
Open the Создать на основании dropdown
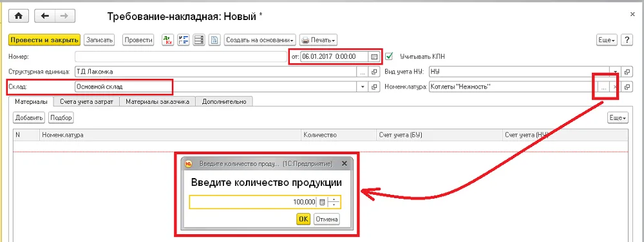coord(260,40)
